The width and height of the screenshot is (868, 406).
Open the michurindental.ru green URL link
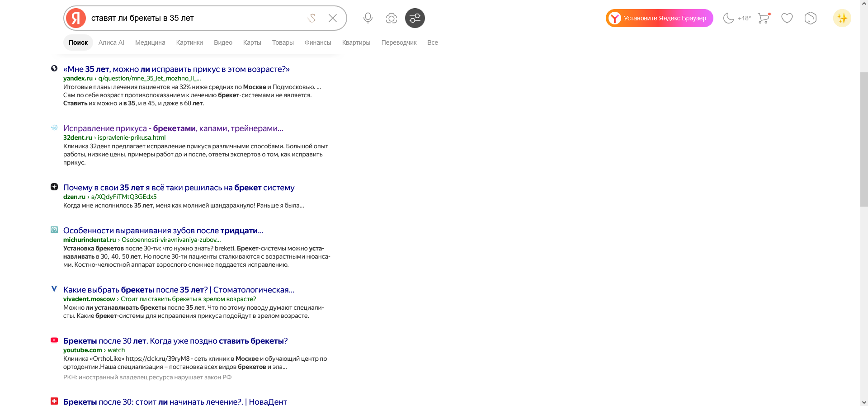pyautogui.click(x=142, y=240)
